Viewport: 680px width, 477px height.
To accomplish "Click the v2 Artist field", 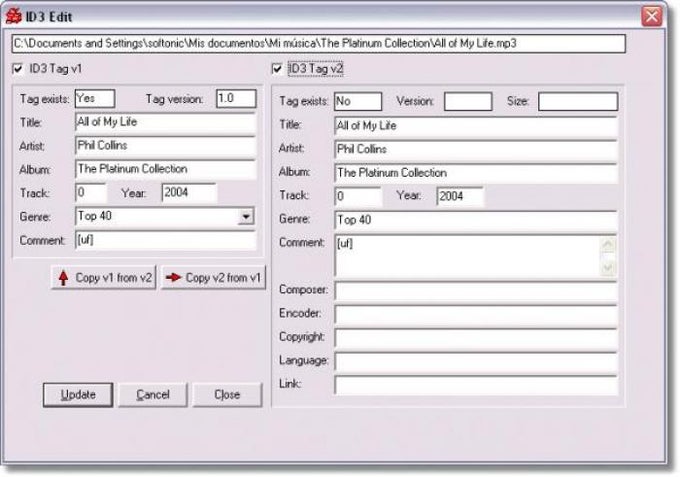I will point(476,150).
